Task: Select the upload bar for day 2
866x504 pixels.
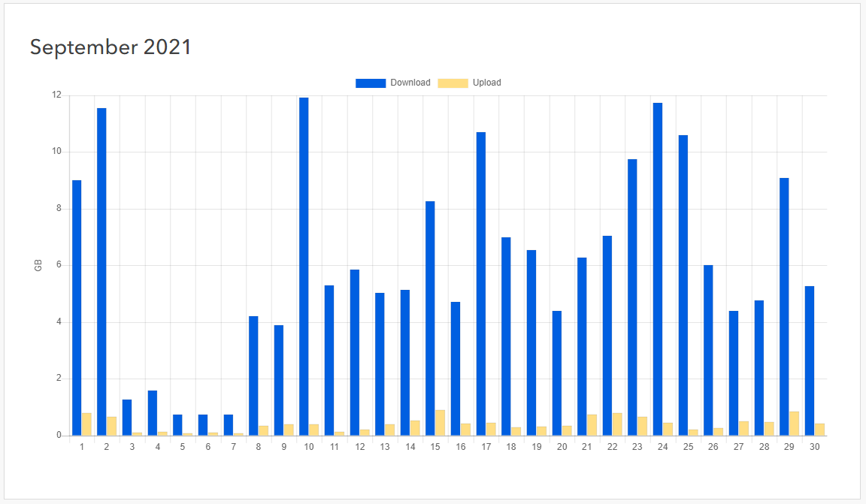Action: tap(111, 426)
